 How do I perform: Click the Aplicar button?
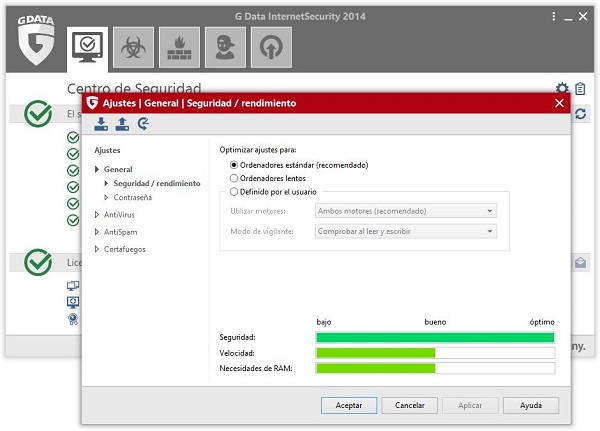click(470, 405)
